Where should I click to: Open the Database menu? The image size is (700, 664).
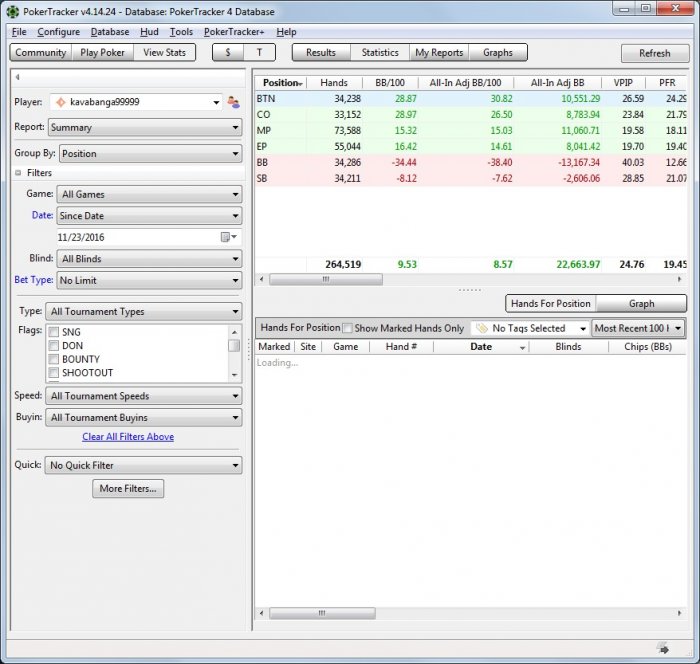click(110, 32)
